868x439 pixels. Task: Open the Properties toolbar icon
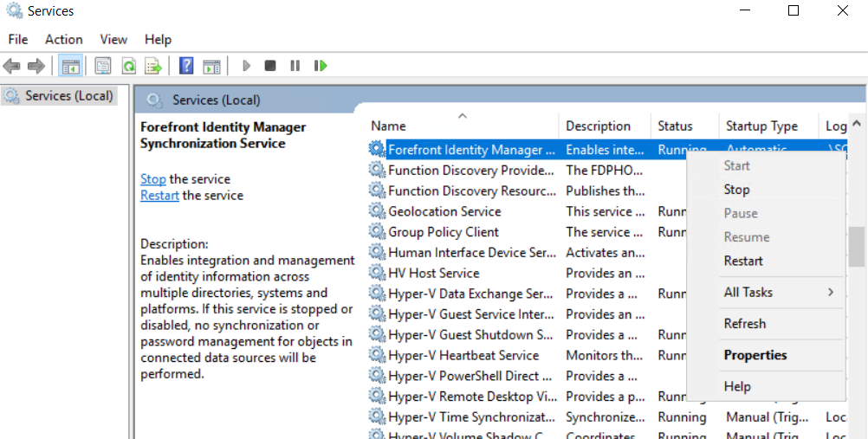point(102,66)
